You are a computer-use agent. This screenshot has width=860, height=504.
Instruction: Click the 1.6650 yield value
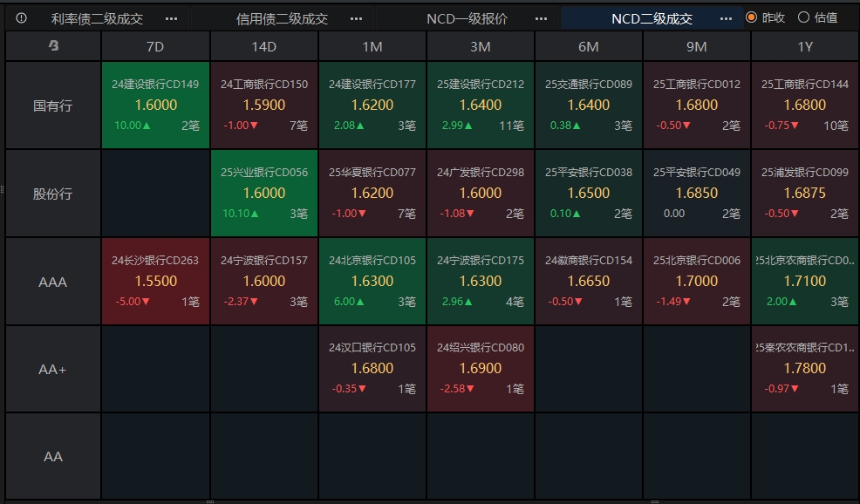589,281
